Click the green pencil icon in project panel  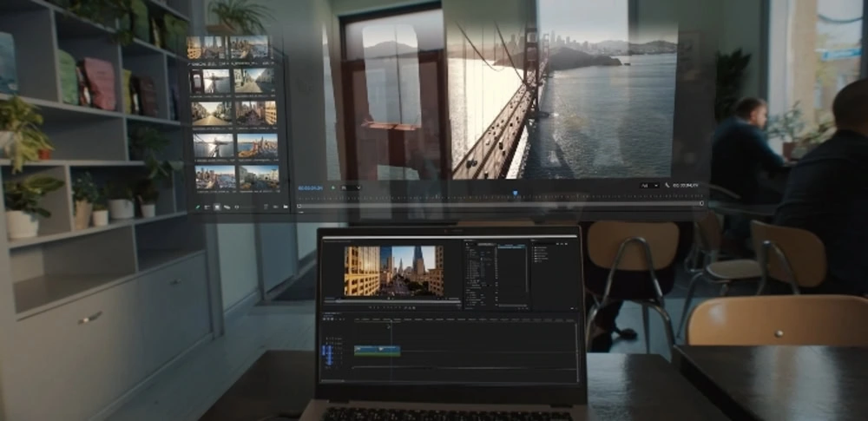(x=197, y=207)
